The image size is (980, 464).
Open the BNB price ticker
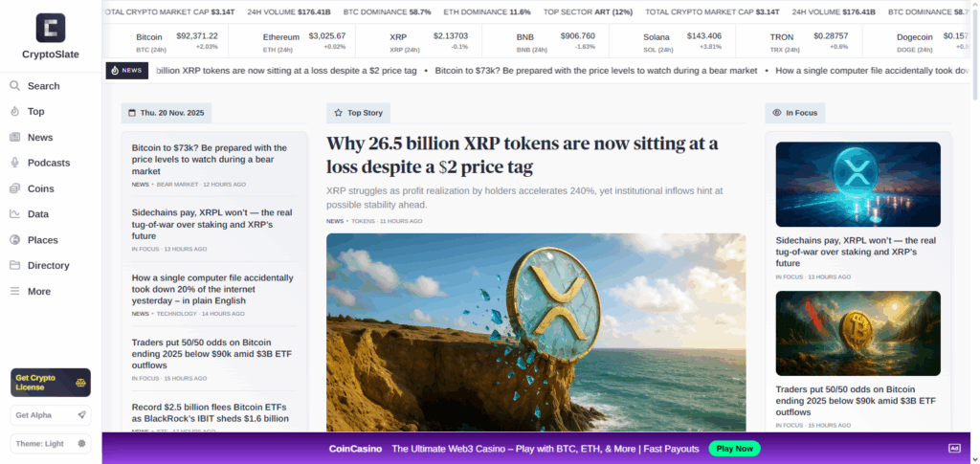(x=546, y=42)
